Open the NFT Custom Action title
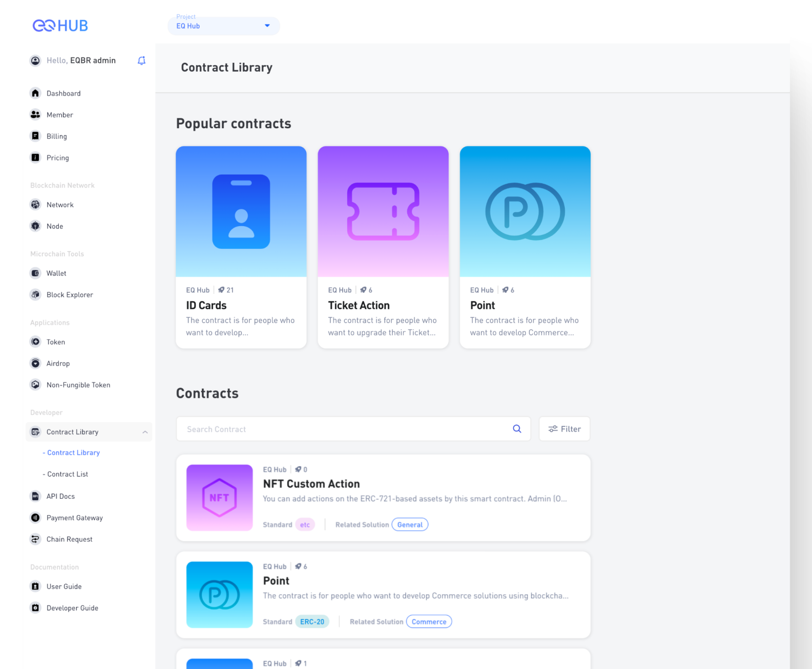Image resolution: width=812 pixels, height=669 pixels. pos(312,484)
